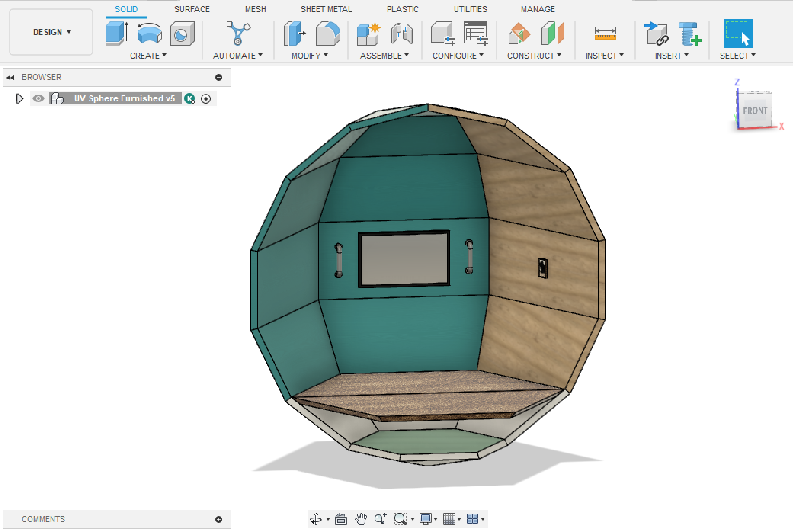Open Grid and Snaps icon
Screen dimensions: 793x532
[x=449, y=519]
